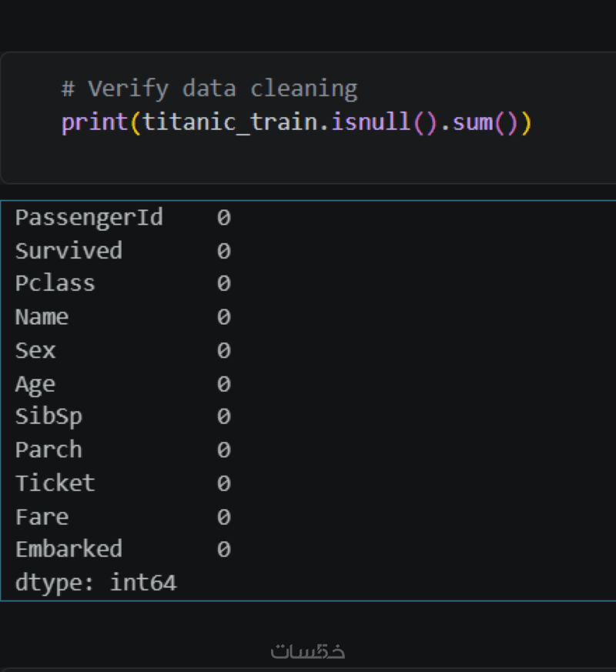Click the Ticket row in output

click(55, 483)
